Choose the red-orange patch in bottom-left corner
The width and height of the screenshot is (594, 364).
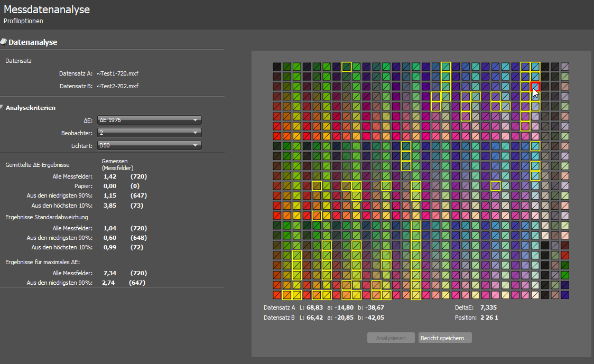[x=277, y=295]
